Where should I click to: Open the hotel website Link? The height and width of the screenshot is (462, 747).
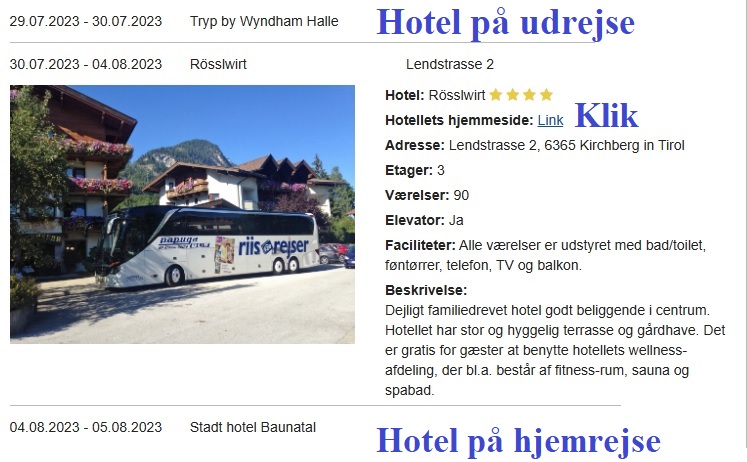[x=550, y=120]
